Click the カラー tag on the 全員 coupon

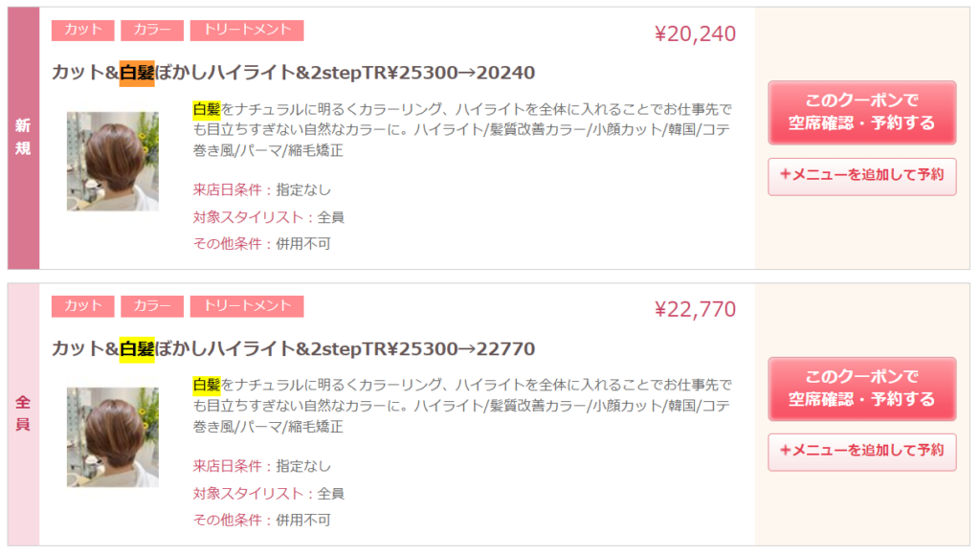point(152,306)
